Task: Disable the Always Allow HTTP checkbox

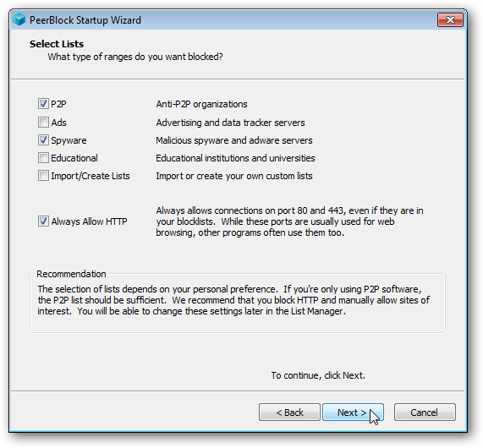Action: [x=43, y=221]
